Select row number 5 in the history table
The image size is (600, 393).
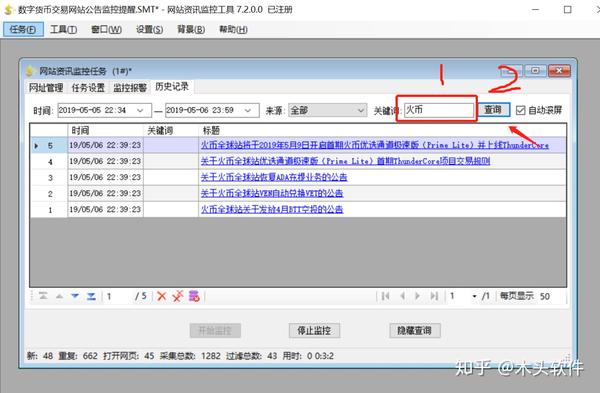point(50,145)
